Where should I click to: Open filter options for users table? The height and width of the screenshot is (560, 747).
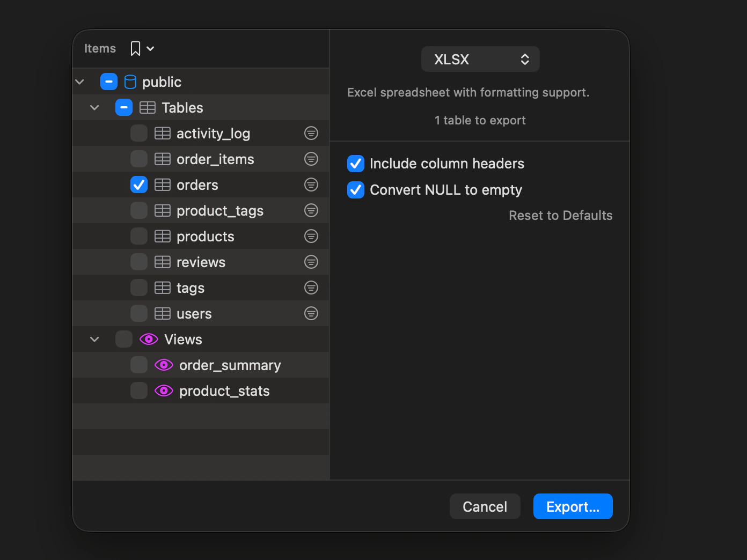311,313
